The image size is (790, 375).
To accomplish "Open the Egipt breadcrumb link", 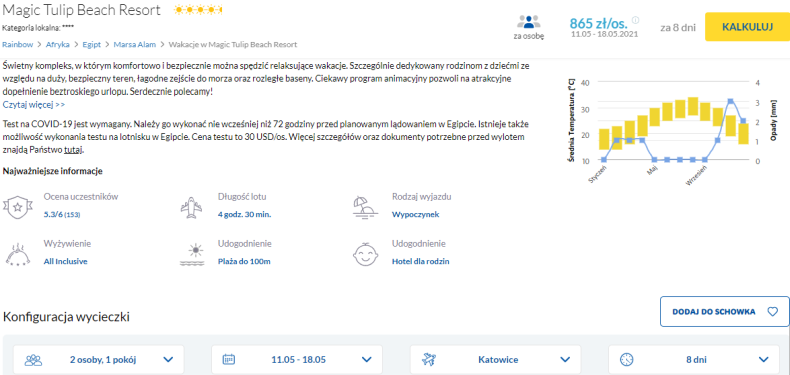I will (93, 44).
